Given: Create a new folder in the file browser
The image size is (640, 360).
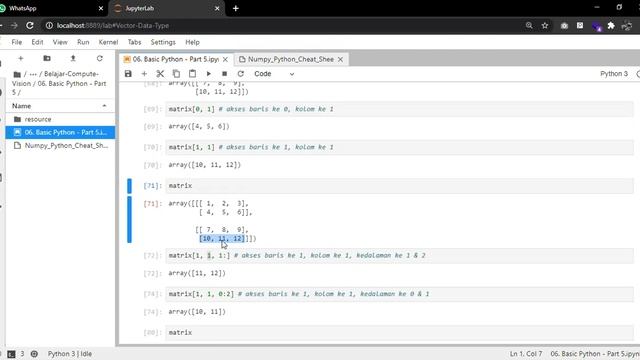Looking at the screenshot, I should (x=47, y=58).
